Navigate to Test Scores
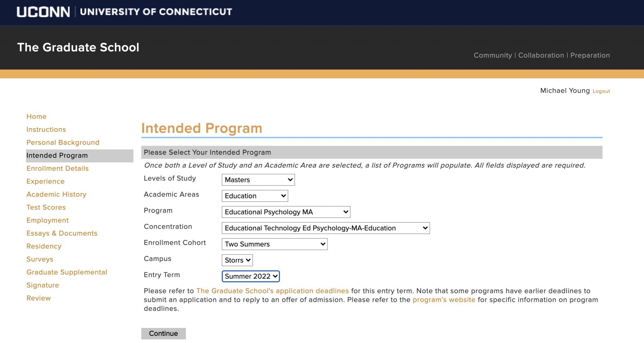This screenshot has height=343, width=644. [x=46, y=207]
